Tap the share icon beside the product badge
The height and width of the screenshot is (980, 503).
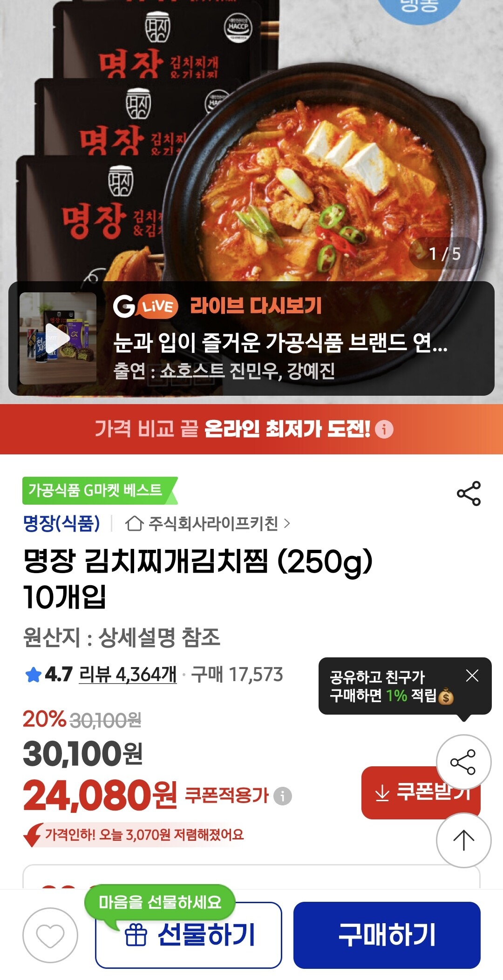click(x=469, y=493)
